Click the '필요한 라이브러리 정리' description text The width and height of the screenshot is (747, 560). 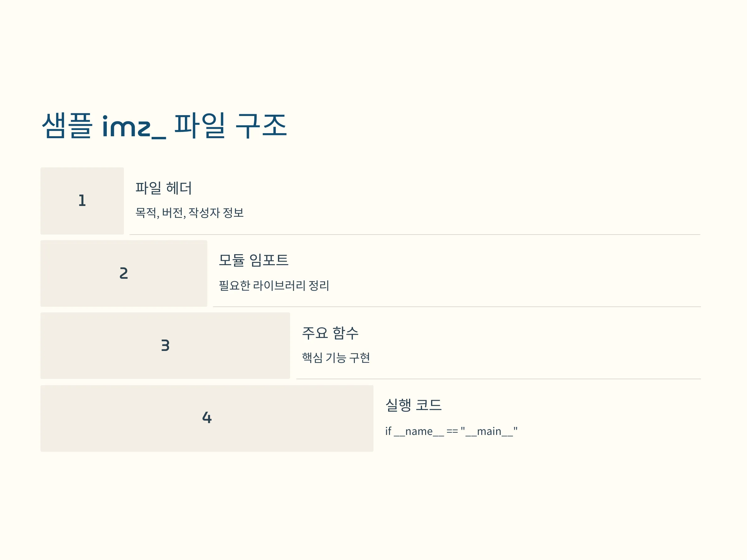tap(274, 285)
